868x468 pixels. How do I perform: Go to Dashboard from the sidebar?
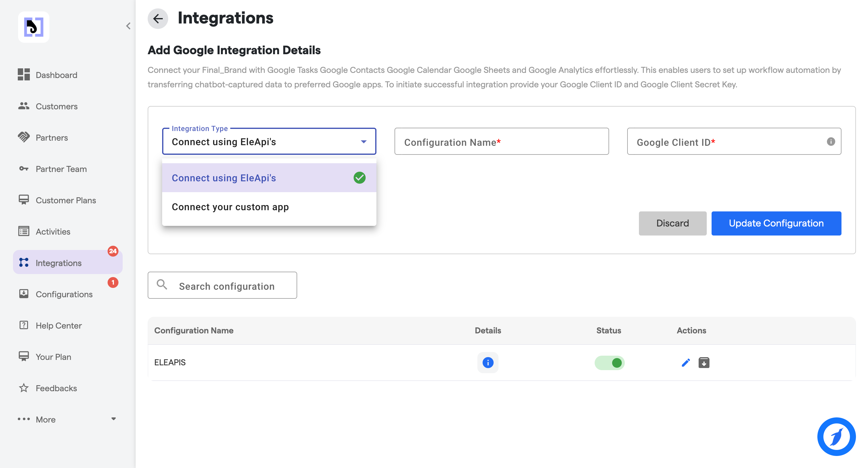point(56,75)
